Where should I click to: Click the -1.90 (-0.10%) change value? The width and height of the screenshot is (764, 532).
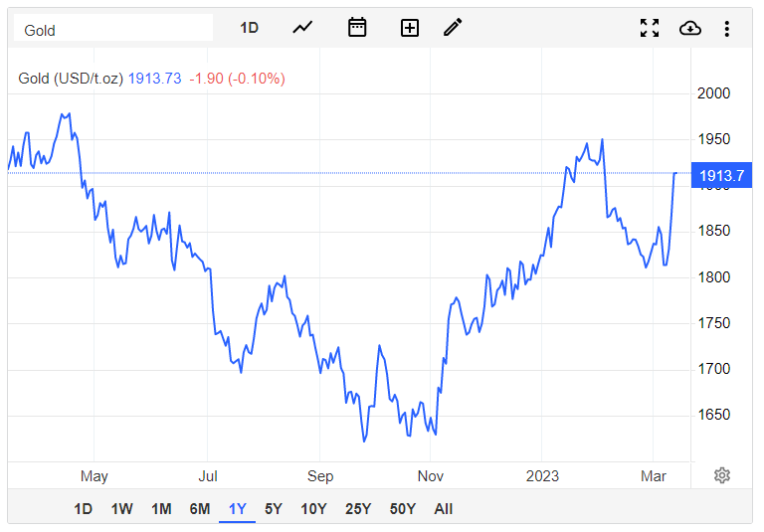coord(237,79)
